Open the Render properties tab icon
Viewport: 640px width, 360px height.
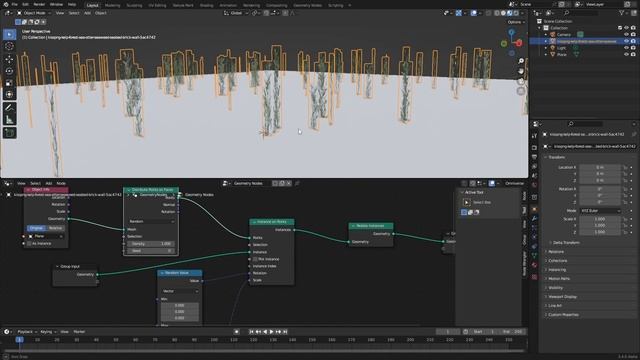(x=534, y=147)
